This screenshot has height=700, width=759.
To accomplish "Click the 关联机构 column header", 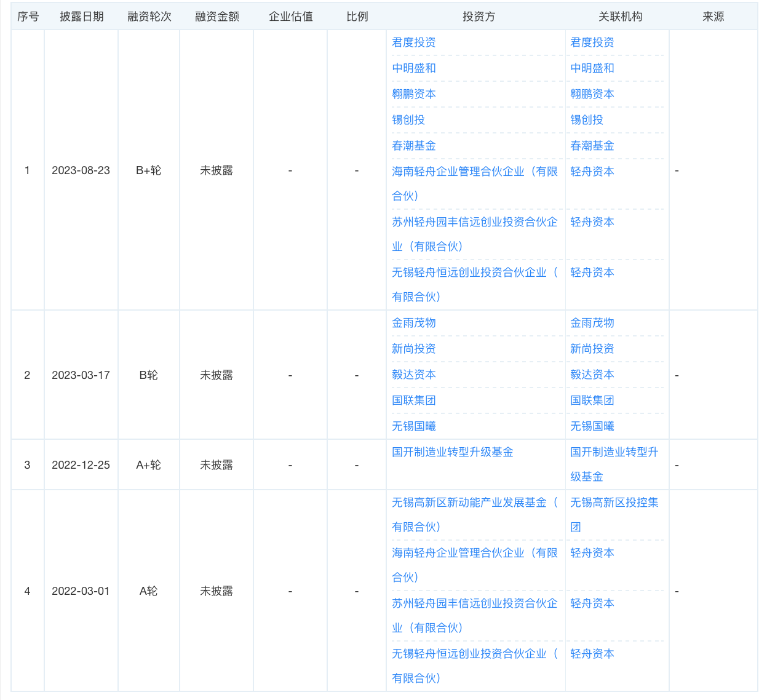I will [620, 17].
